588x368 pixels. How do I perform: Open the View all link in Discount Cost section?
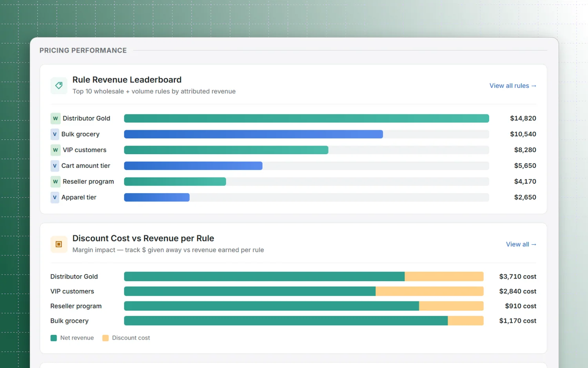click(521, 244)
